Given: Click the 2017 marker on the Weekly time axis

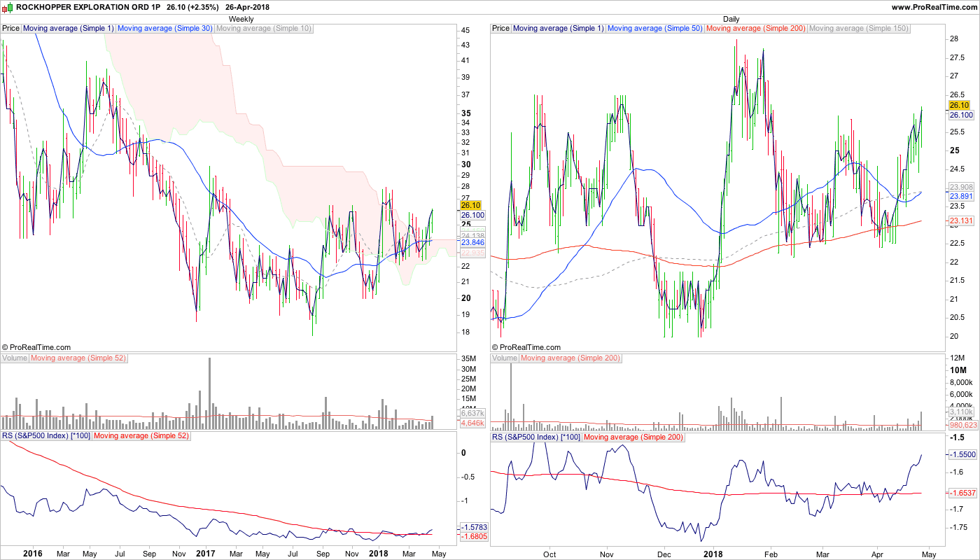Looking at the screenshot, I should [205, 553].
